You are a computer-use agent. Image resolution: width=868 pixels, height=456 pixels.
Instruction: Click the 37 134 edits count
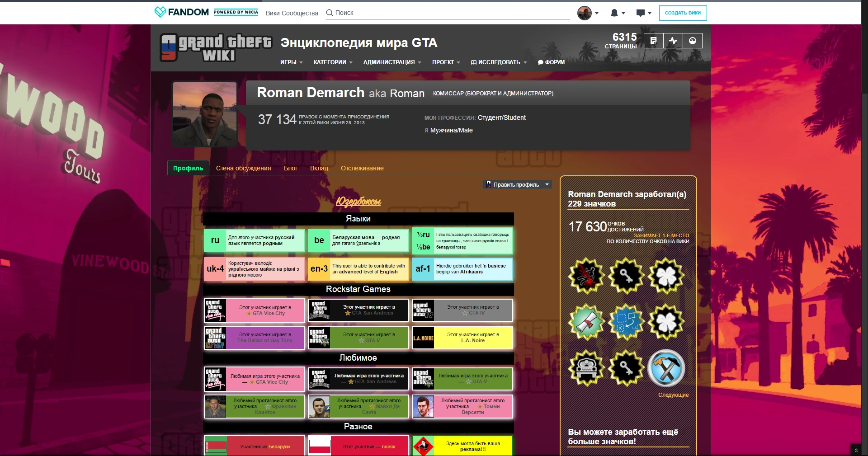pyautogui.click(x=277, y=119)
